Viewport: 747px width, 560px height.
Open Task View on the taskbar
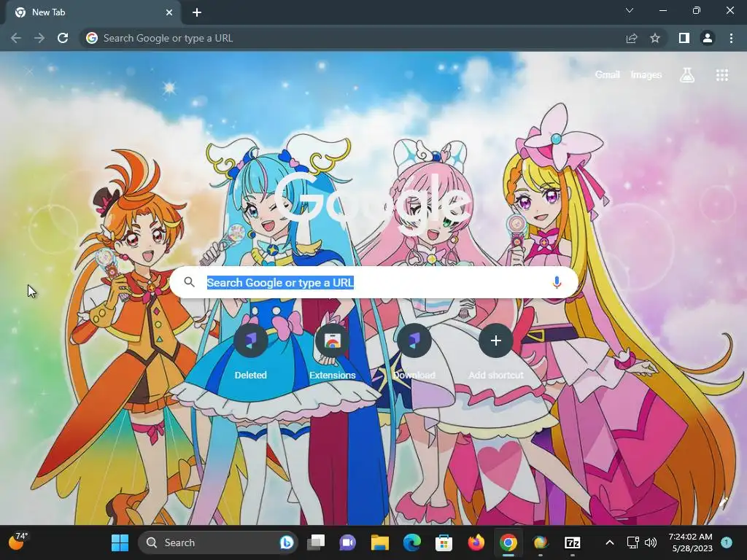pos(316,542)
